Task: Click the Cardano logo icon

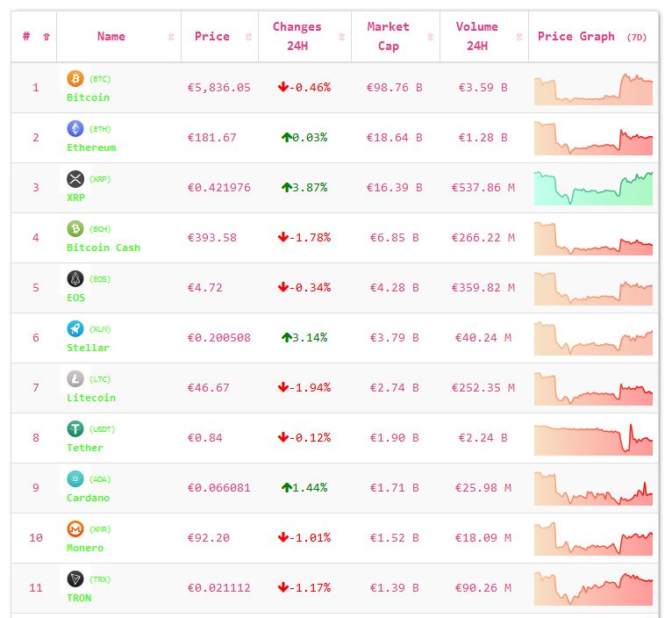Action: pos(75,478)
